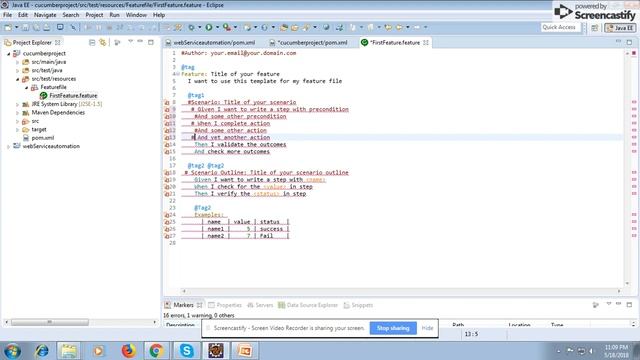Click the Save toolbar icon
640x360 pixels.
(x=25, y=27)
